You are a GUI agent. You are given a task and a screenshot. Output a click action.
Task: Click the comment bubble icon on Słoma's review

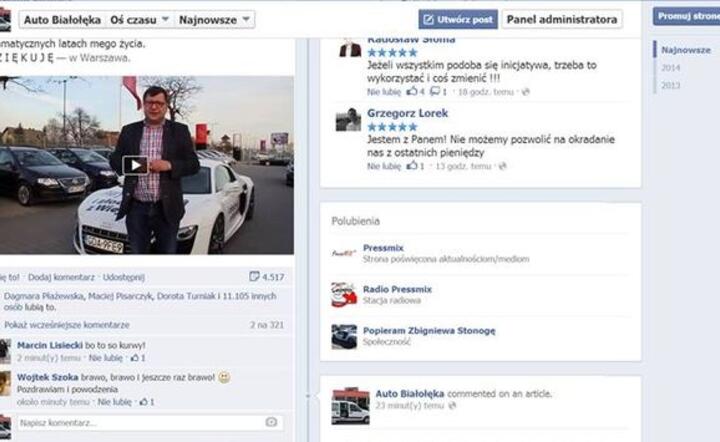click(x=434, y=91)
